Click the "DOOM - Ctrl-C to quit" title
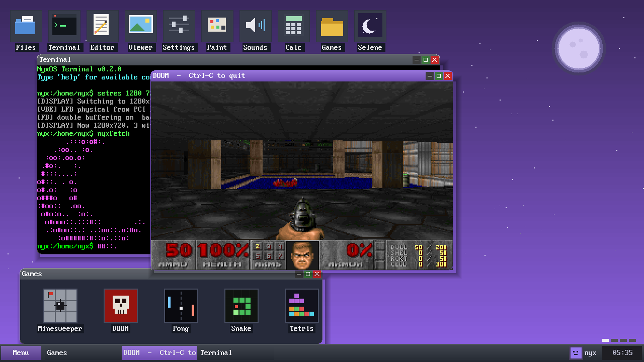 tap(199, 76)
